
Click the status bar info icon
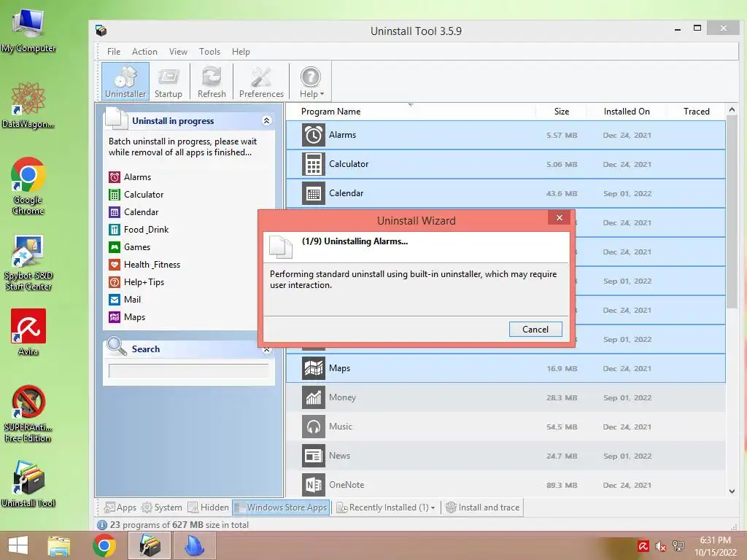point(101,525)
